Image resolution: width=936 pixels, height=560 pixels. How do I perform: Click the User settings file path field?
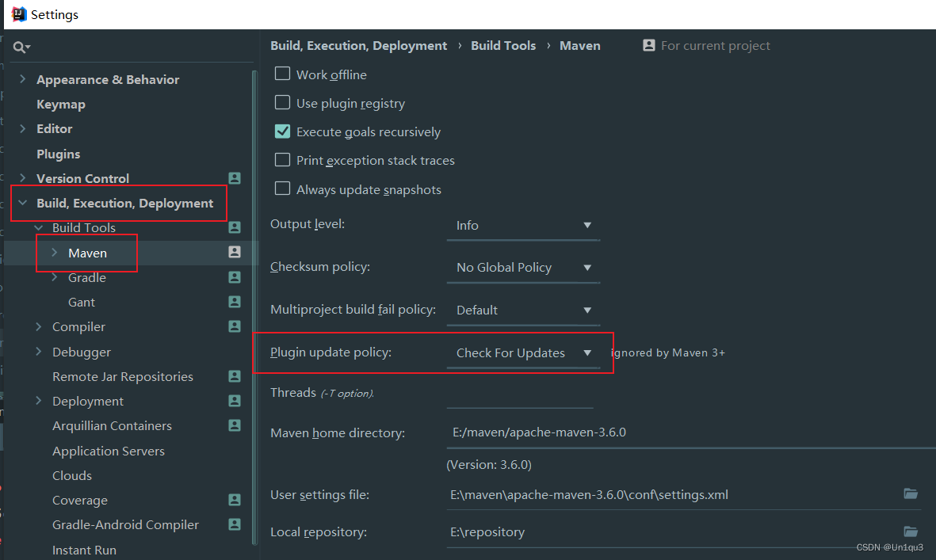(674, 495)
